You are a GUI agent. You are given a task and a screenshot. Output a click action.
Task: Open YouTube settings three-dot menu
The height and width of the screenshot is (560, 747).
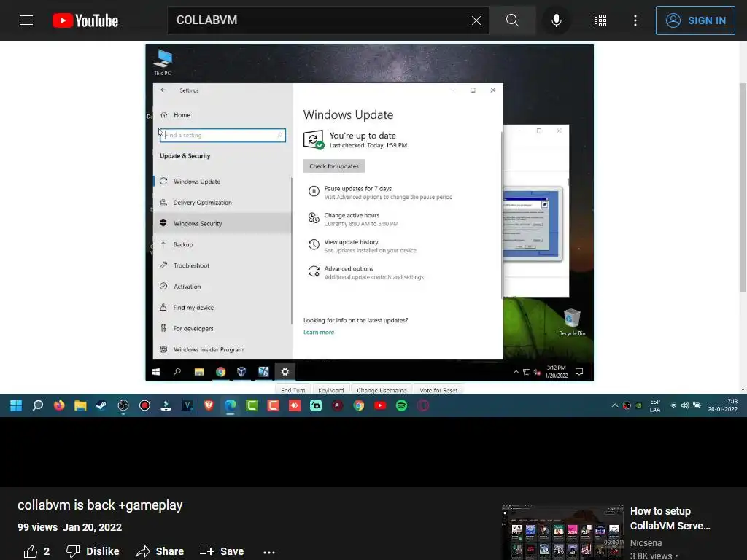point(635,20)
